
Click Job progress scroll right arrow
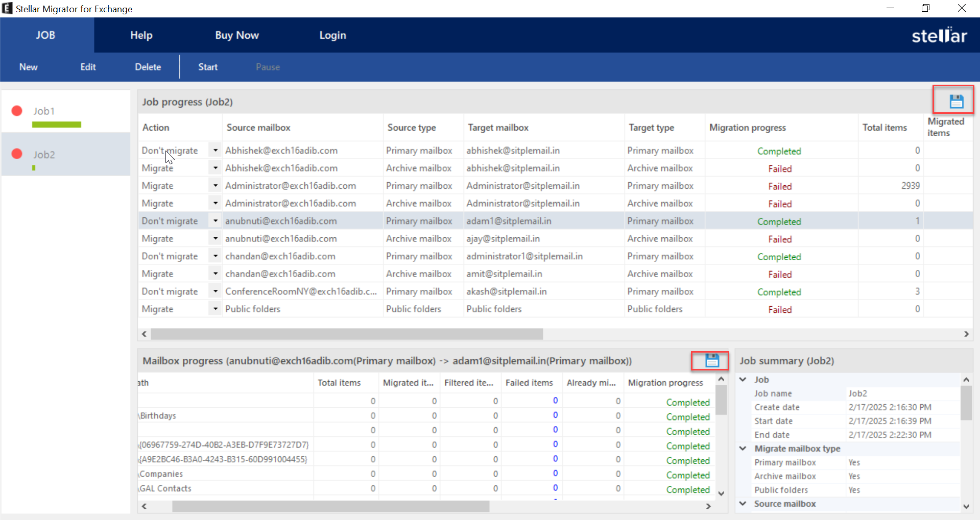point(966,334)
